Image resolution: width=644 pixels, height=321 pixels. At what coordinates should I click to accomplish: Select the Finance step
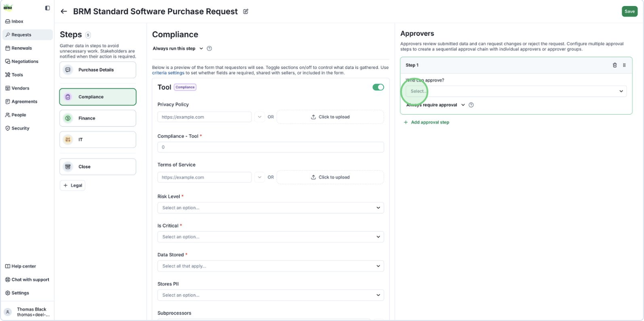(98, 118)
